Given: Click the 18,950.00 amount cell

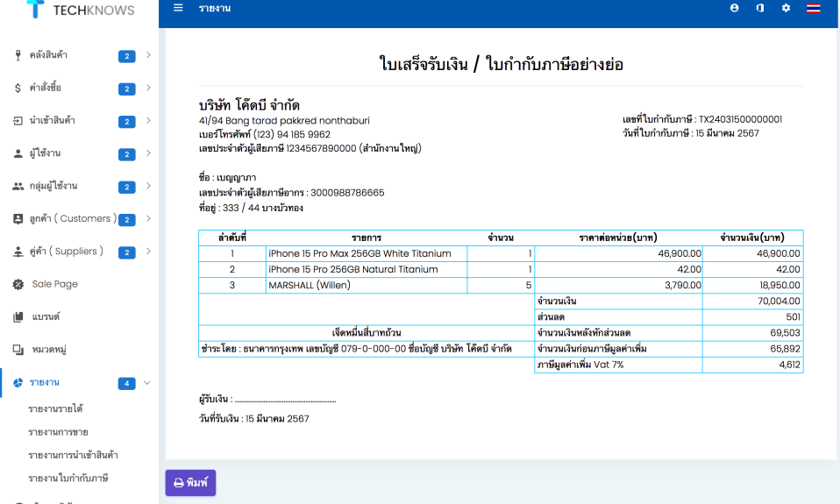Looking at the screenshot, I should (752, 285).
